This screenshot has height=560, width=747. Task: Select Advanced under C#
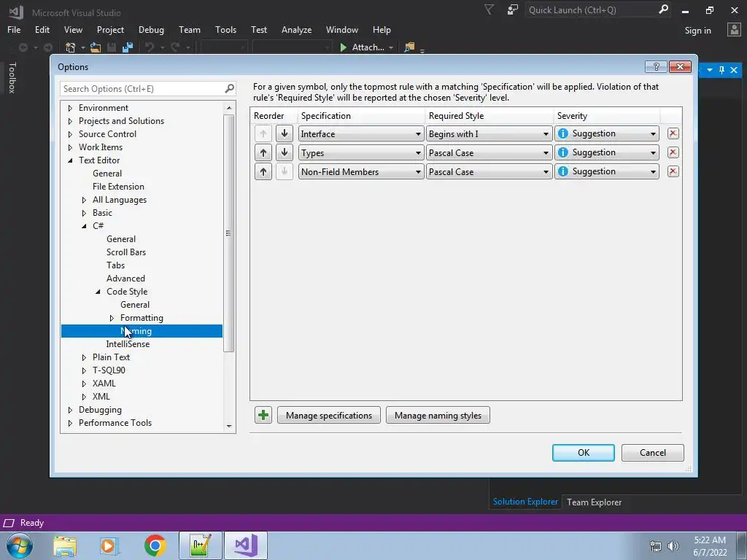125,278
